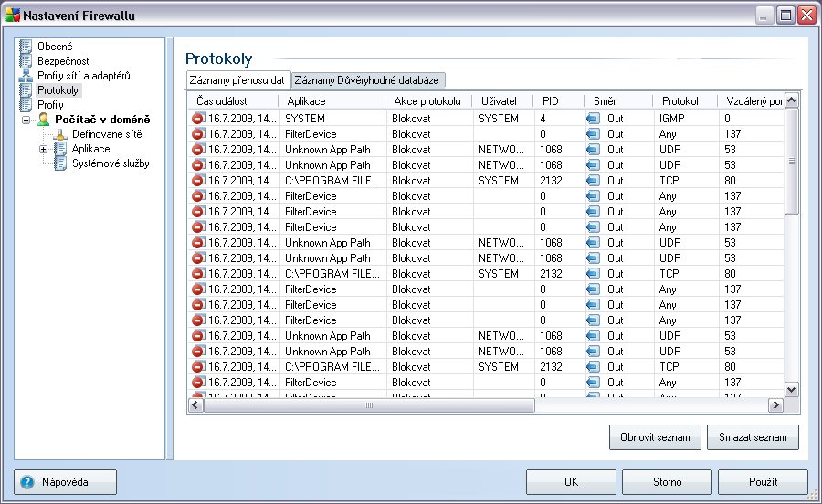Screen dimensions: 822x504
Task: Minimize the Nastavení Firewallu window
Action: click(x=764, y=16)
